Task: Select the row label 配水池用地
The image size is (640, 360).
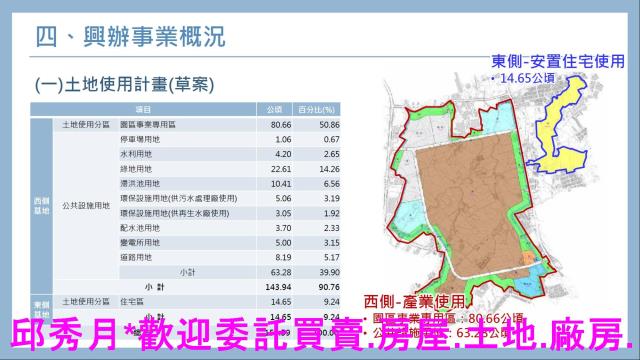Action: coord(140,228)
